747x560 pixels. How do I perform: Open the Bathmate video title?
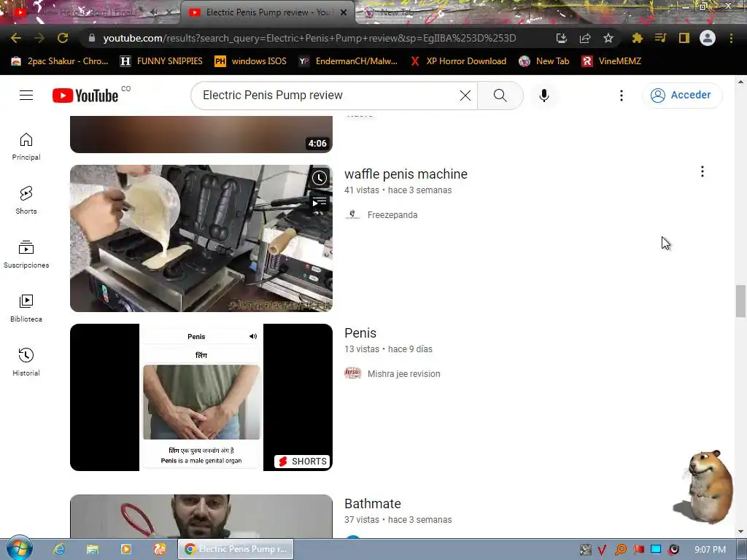373,504
